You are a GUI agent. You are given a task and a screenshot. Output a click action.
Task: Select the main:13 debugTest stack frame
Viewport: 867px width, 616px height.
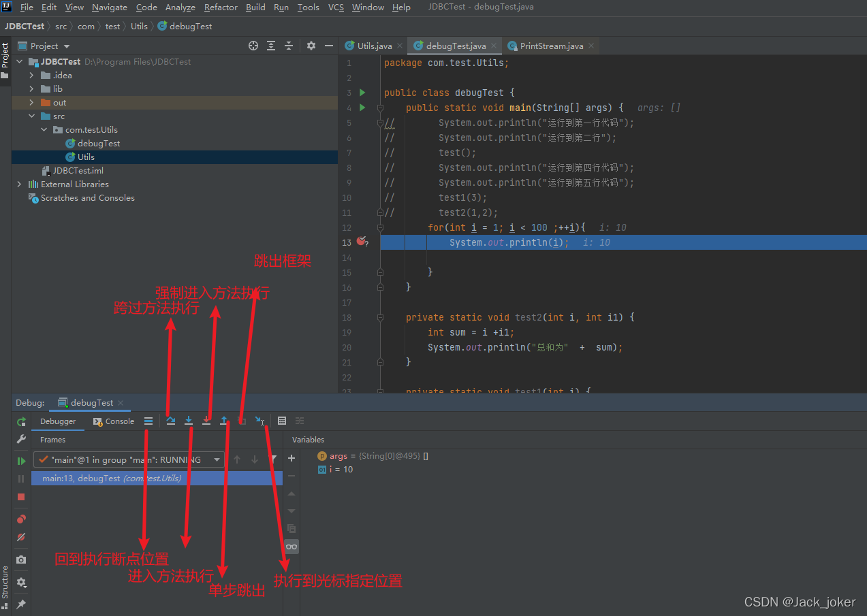(x=157, y=478)
